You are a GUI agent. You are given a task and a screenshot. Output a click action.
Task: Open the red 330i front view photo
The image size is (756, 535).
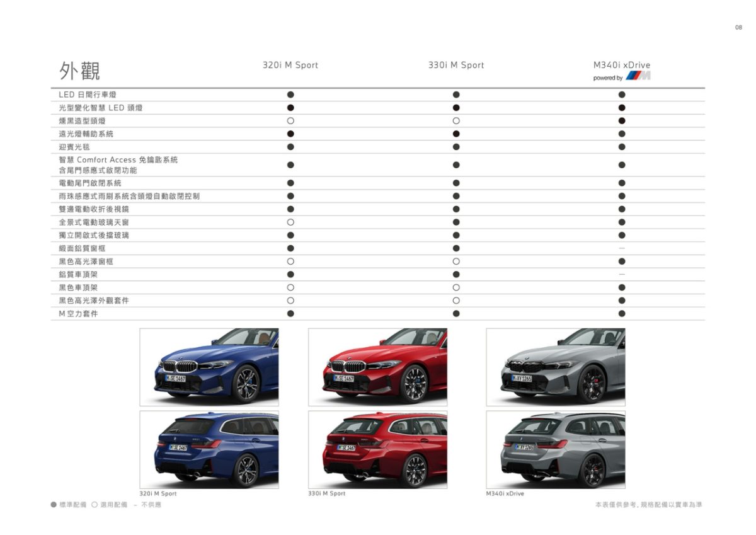(x=377, y=367)
